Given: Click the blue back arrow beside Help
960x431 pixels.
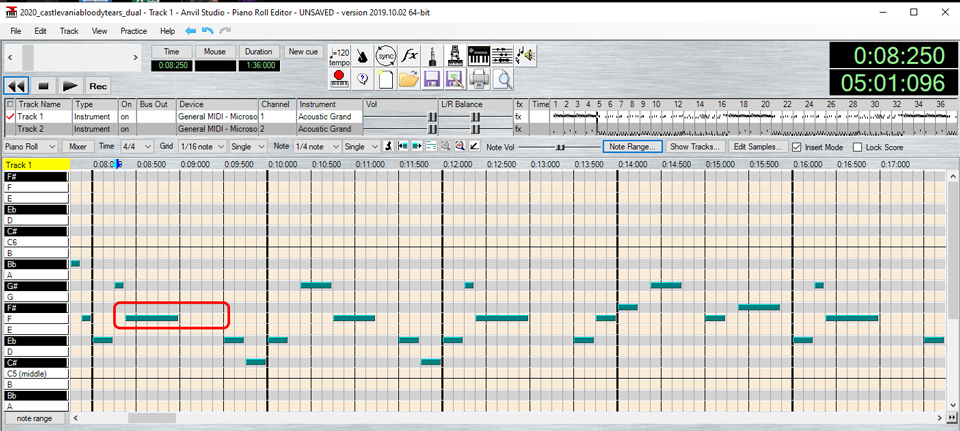Looking at the screenshot, I should pos(190,31).
